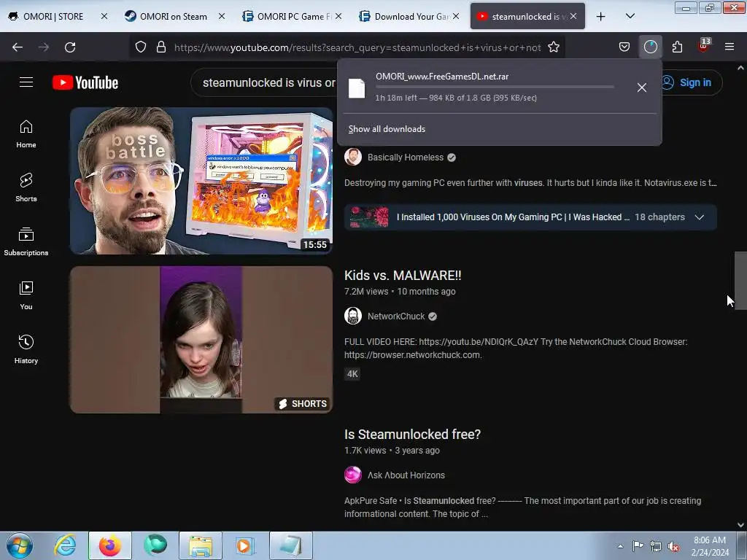Sign in to YouTube

(689, 82)
